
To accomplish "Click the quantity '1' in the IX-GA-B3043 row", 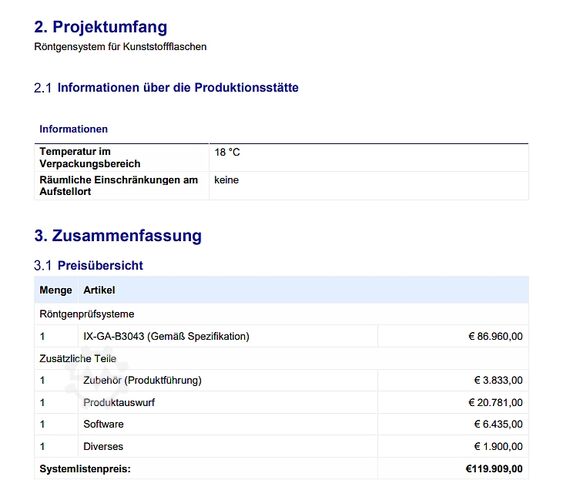I will click(42, 337).
